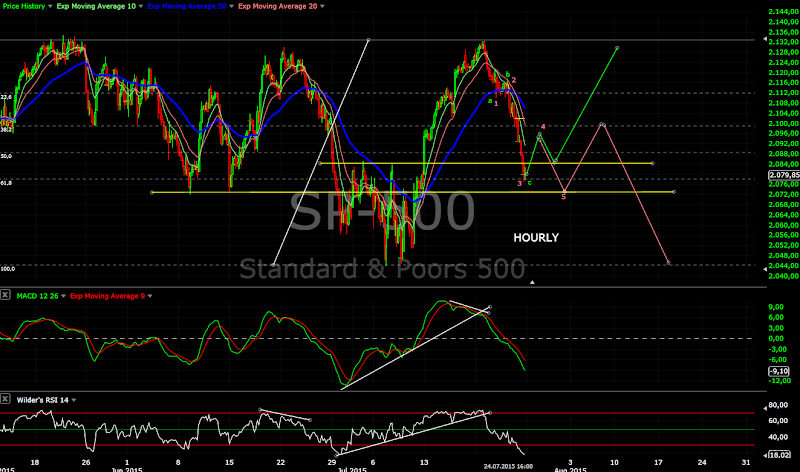
Task: Click the 23,6 Fibonacci level label
Action: click(6, 97)
